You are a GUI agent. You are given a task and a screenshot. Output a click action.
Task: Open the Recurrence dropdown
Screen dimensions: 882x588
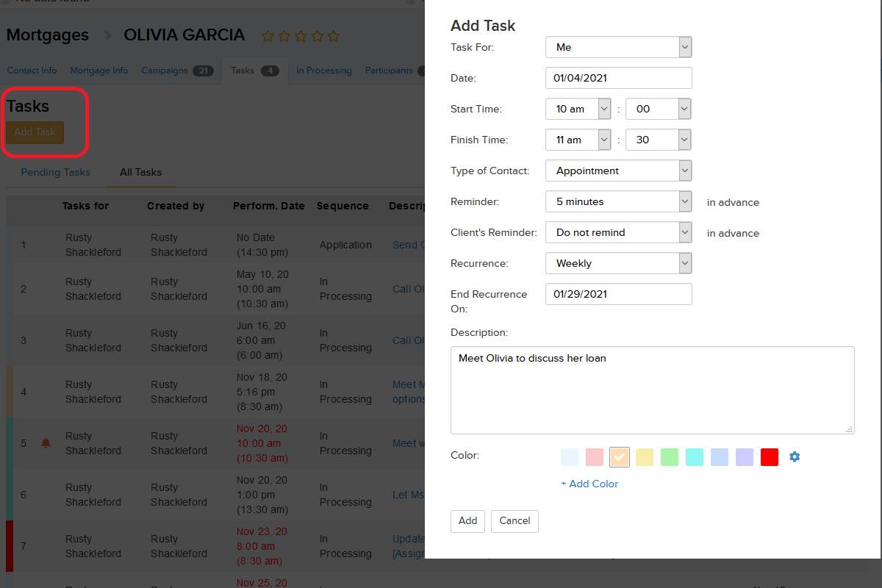point(619,263)
